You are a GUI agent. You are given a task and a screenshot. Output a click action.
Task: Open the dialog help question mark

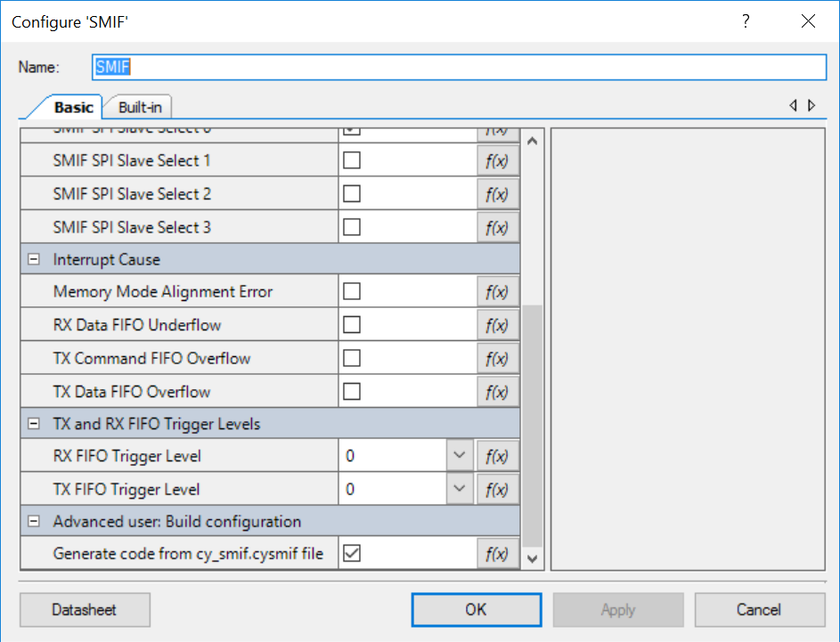746,20
